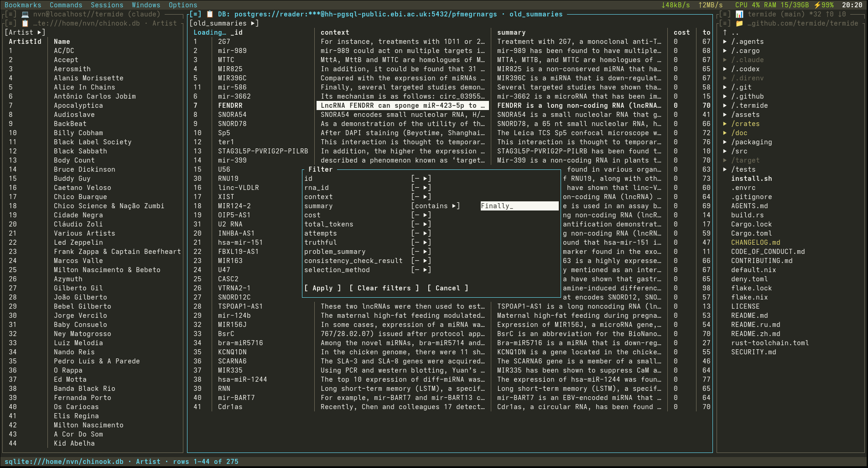This screenshot has width=868, height=468.
Task: Open the Artist table selector dropdown
Action: pos(25,32)
